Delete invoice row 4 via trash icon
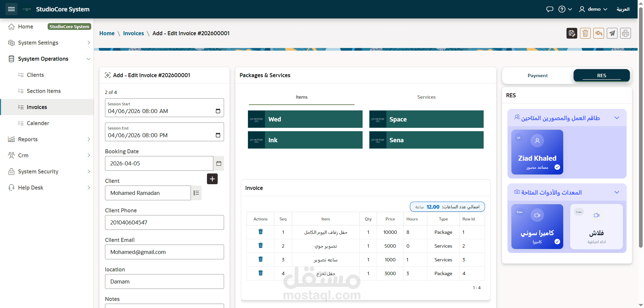Image resolution: width=644 pixels, height=308 pixels. (261, 273)
